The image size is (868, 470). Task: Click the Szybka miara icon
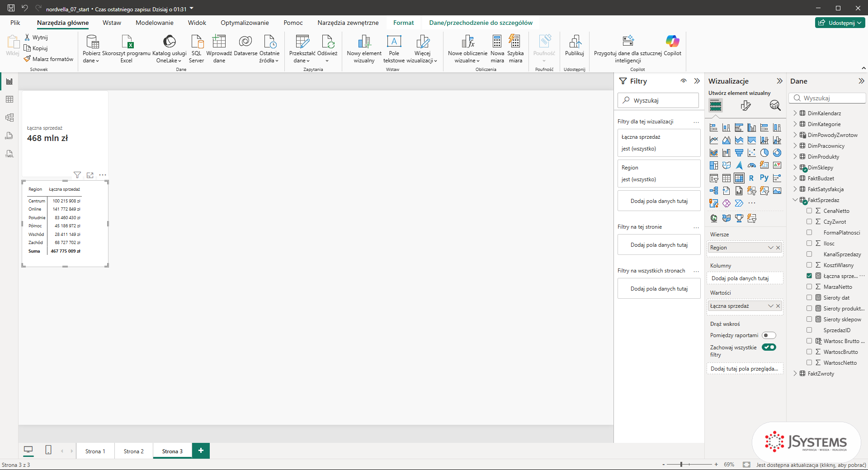[x=515, y=49]
